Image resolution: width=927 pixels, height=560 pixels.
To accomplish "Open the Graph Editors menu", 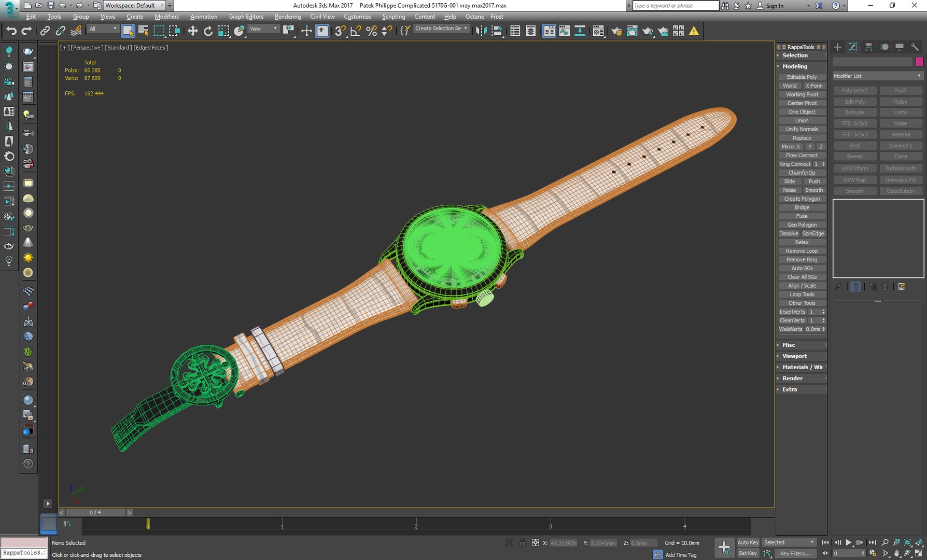I will click(x=246, y=17).
